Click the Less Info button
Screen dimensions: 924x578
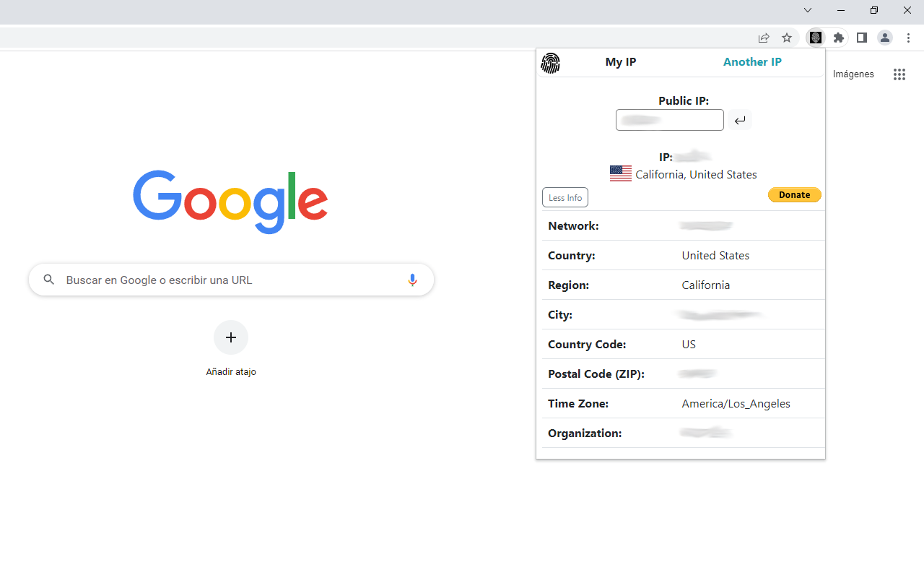[565, 197]
